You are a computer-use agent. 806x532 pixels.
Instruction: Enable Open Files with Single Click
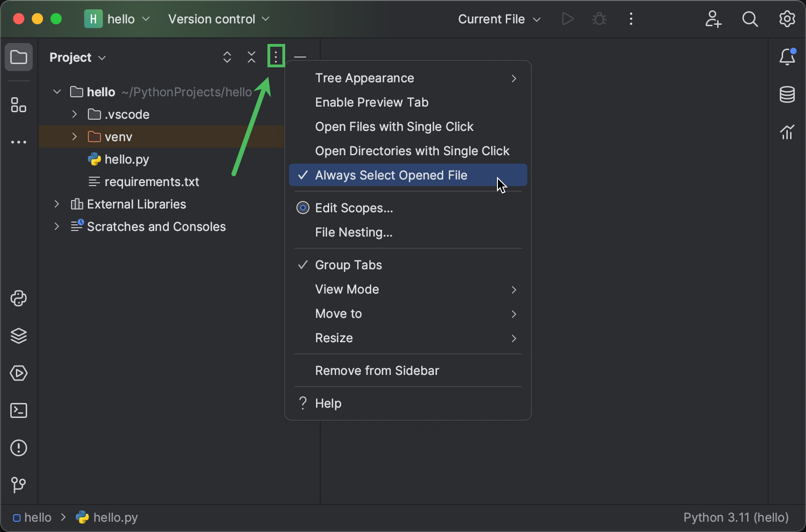[x=394, y=126]
